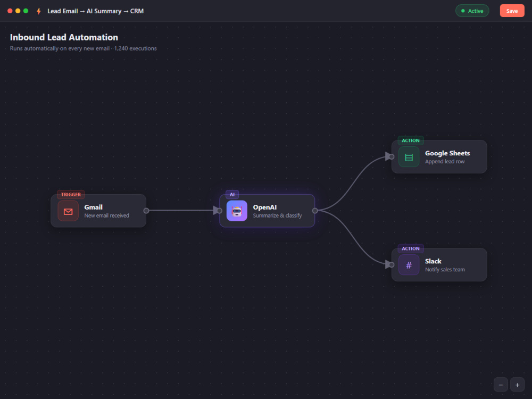The height and width of the screenshot is (399, 532).
Task: Toggle the Active status badge
Action: coord(472,11)
